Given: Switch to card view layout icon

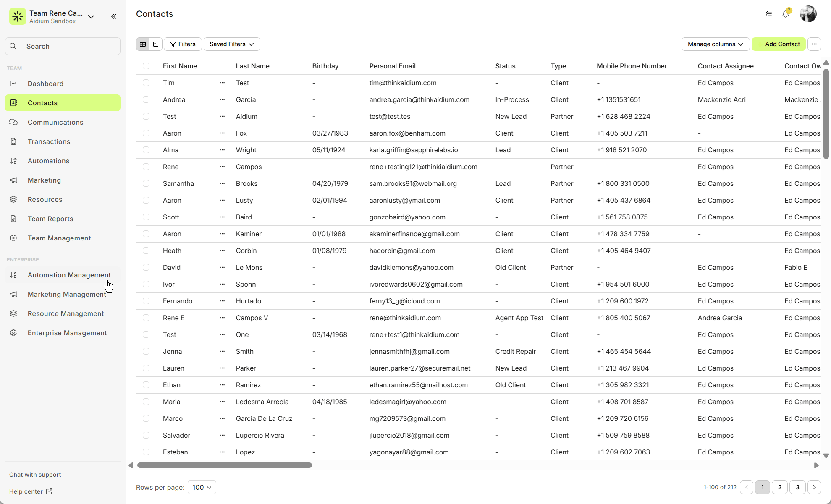Looking at the screenshot, I should 156,44.
